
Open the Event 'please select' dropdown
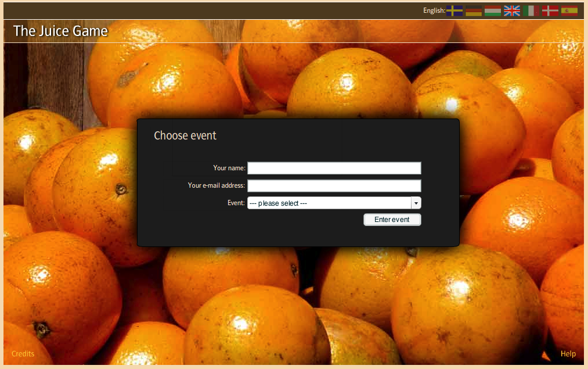(334, 203)
